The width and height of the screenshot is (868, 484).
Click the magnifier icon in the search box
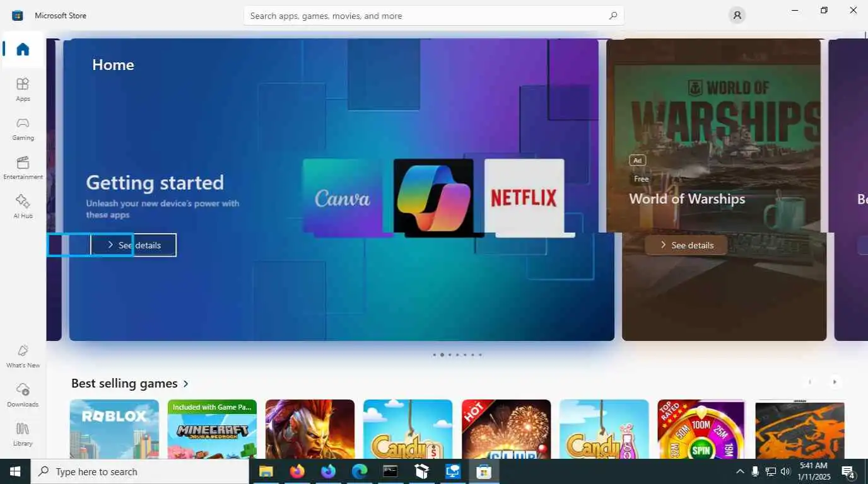point(613,16)
